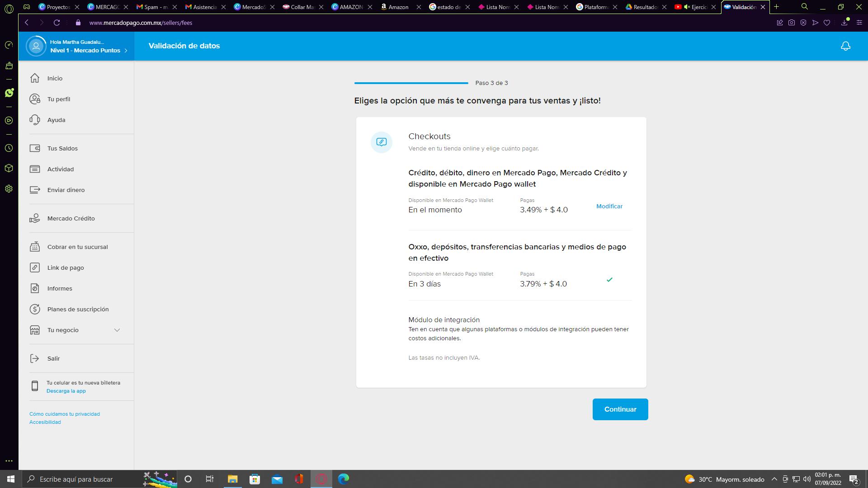Open Descarga la app link
The height and width of the screenshot is (488, 868).
tap(66, 391)
